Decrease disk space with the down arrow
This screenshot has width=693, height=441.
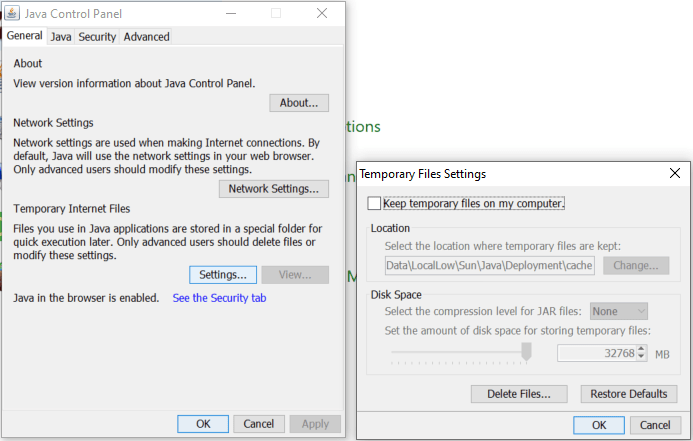[641, 357]
